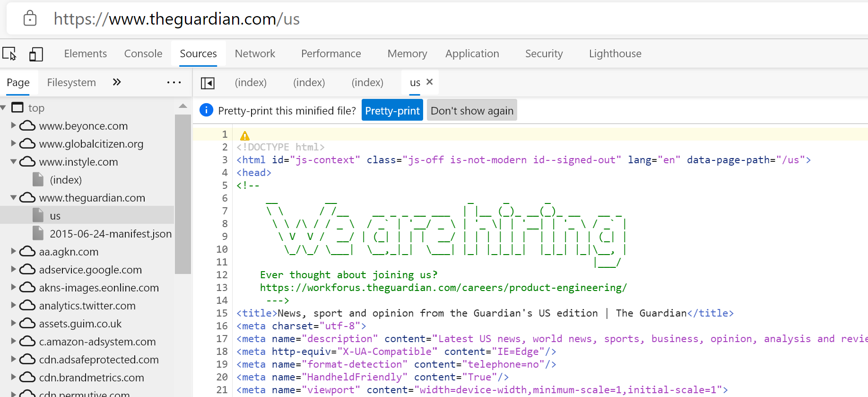
Task: Click the sidebar navigator toggle icon
Action: coord(208,83)
